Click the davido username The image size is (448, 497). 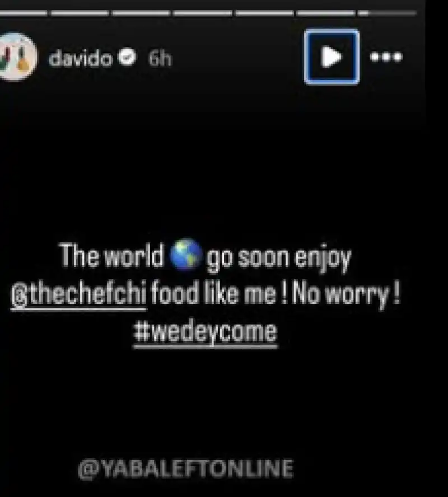click(x=81, y=58)
